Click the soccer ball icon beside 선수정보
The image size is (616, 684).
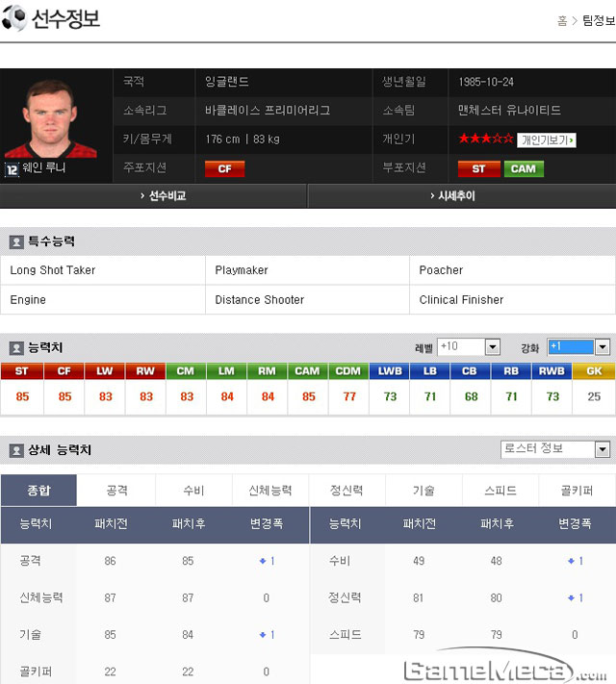coord(14,18)
